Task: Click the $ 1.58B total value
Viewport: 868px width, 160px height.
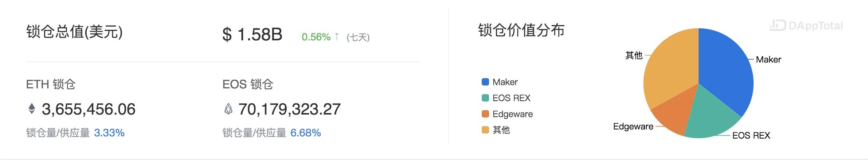Action: pos(252,35)
